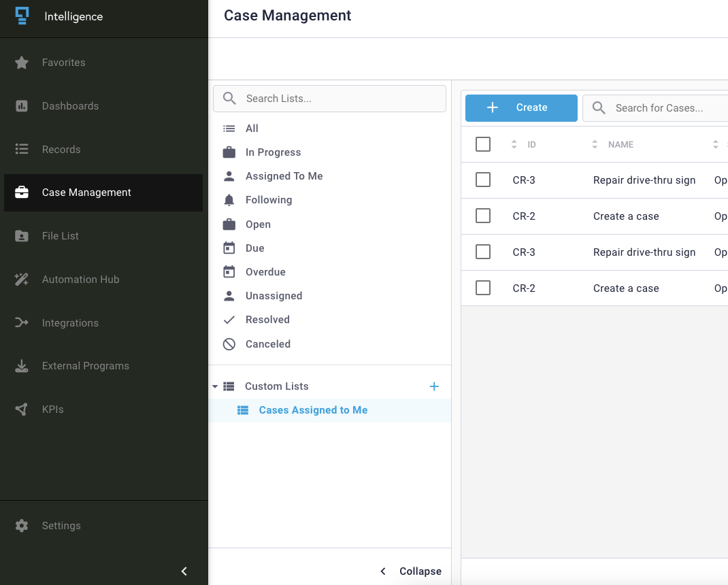The width and height of the screenshot is (728, 585).
Task: Open Favorites star icon in sidebar
Action: pyautogui.click(x=21, y=62)
